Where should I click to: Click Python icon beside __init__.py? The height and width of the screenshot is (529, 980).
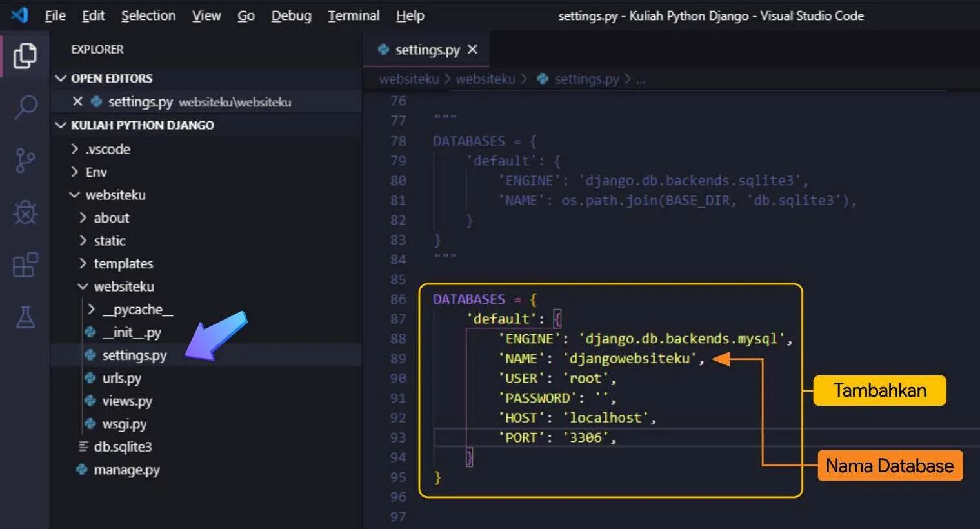point(90,332)
